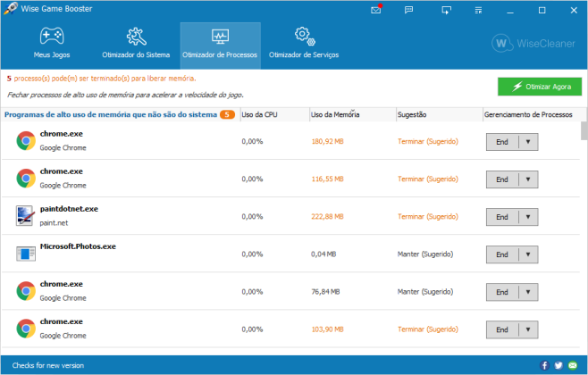The width and height of the screenshot is (588, 375).
Task: Sort by Uso da Memória column header
Action: (335, 114)
